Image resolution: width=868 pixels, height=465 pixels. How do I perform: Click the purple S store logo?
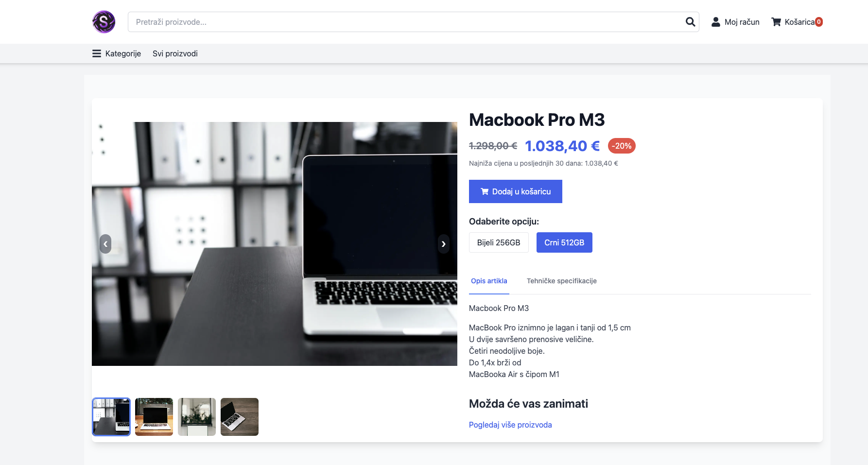coord(104,22)
